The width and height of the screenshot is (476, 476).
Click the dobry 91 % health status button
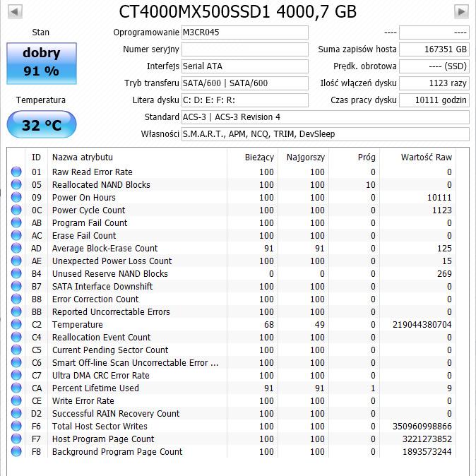click(x=42, y=63)
